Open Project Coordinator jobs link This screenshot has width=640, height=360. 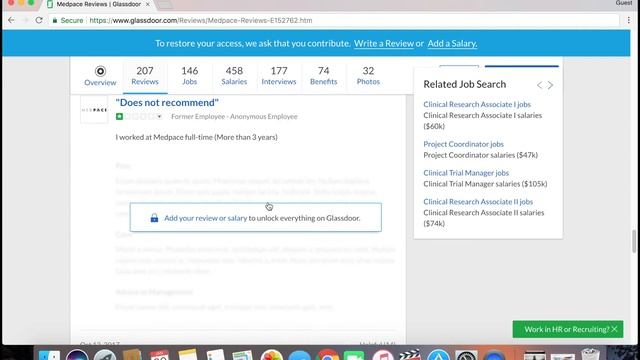coord(463,144)
